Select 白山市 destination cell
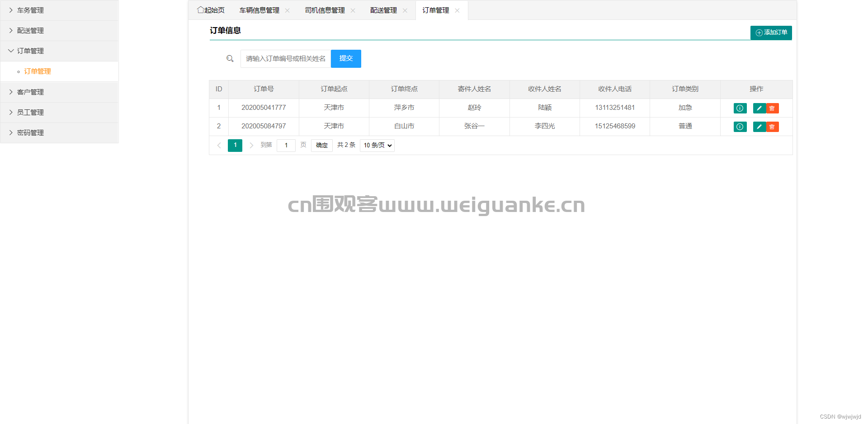868x424 pixels. pos(404,126)
